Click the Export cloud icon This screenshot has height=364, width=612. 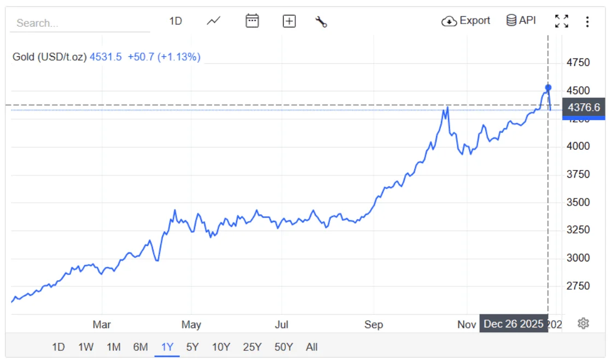pos(449,20)
